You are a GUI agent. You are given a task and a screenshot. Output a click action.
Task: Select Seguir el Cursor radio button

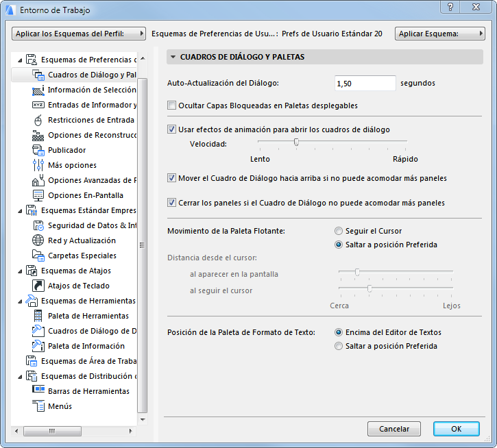[x=339, y=231]
